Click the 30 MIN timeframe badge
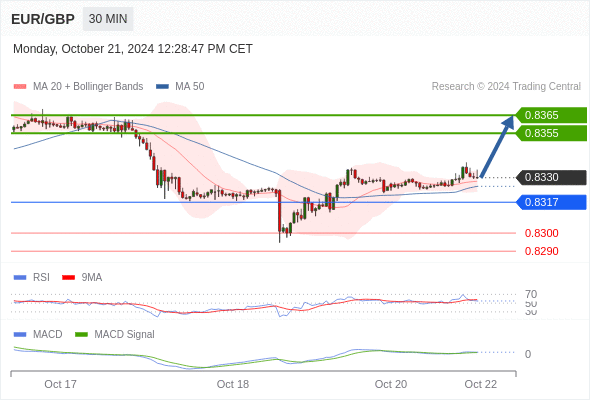This screenshot has width=590, height=400. (x=108, y=19)
